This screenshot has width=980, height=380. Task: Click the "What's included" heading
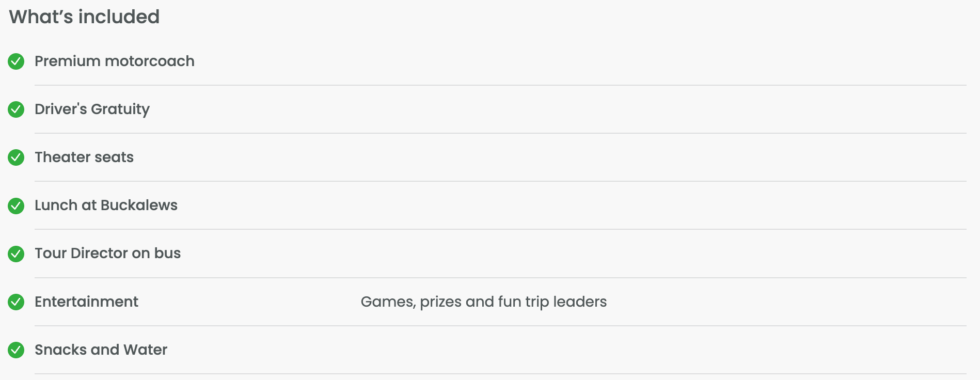click(x=84, y=17)
